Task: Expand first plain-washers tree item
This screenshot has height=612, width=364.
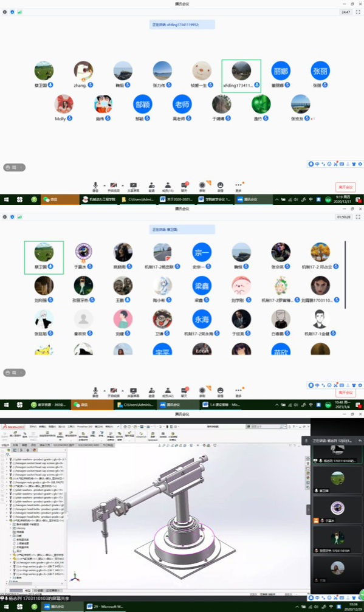Action: pos(7,460)
